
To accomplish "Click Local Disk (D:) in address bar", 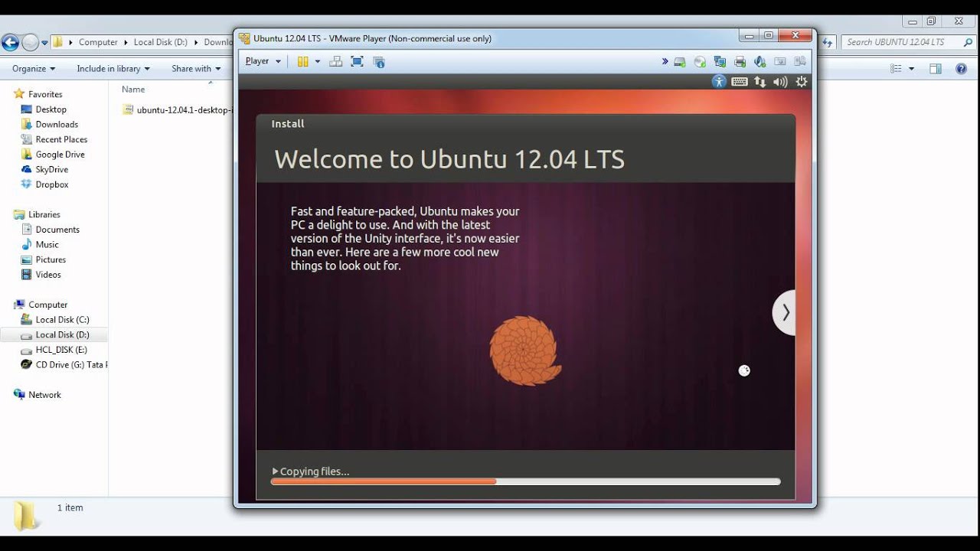I will pyautogui.click(x=160, y=42).
